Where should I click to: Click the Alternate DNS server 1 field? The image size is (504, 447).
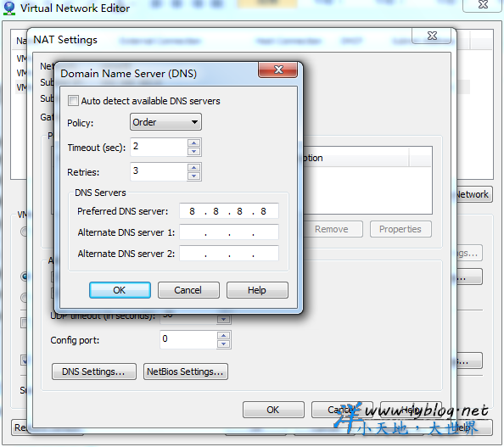(229, 232)
